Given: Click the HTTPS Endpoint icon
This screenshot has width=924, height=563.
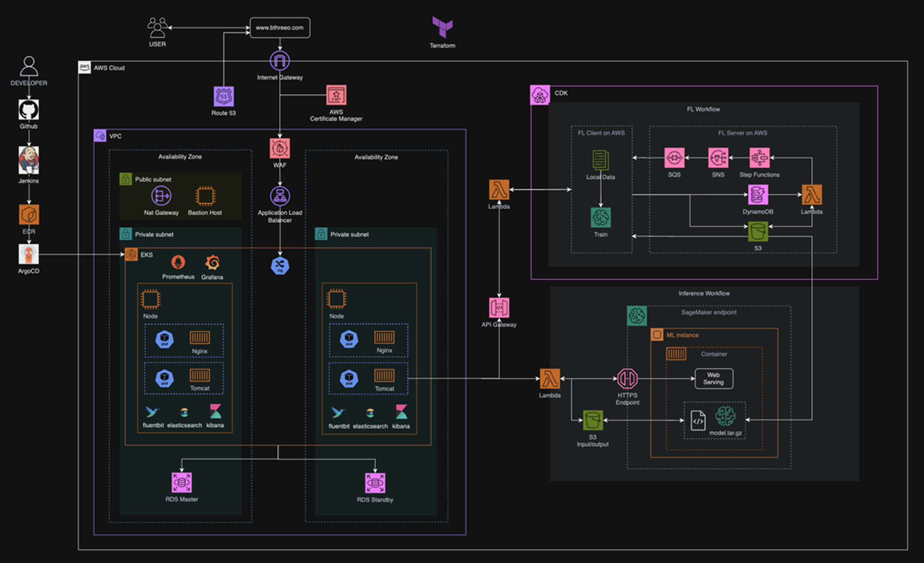Looking at the screenshot, I should 627,379.
